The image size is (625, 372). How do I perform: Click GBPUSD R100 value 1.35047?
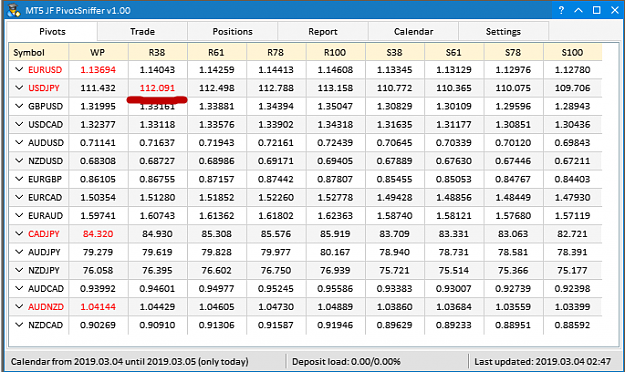(x=335, y=106)
